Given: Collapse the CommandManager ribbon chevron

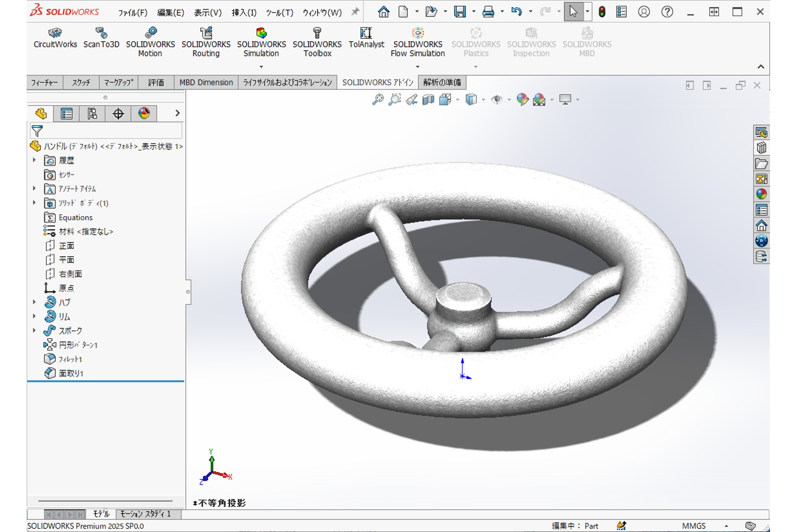Looking at the screenshot, I should (x=761, y=67).
